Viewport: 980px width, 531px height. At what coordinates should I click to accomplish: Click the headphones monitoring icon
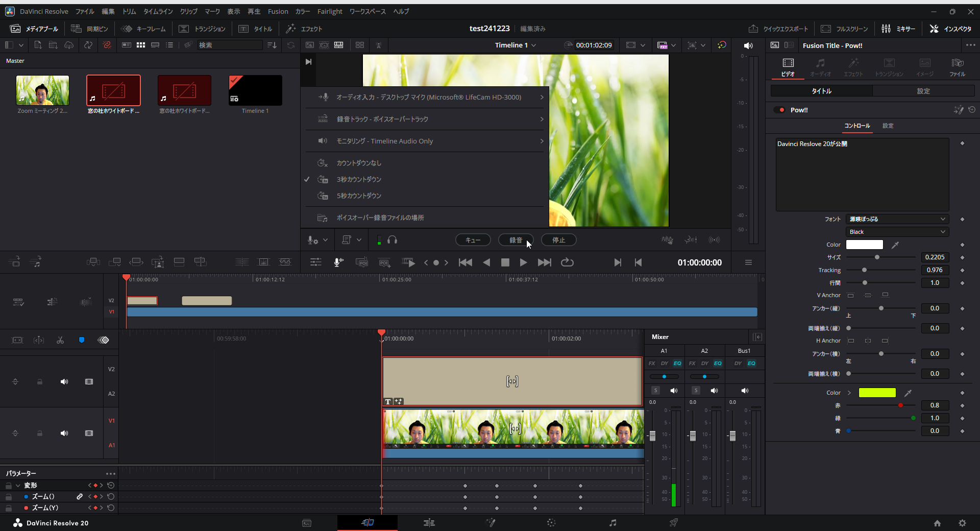pyautogui.click(x=392, y=240)
